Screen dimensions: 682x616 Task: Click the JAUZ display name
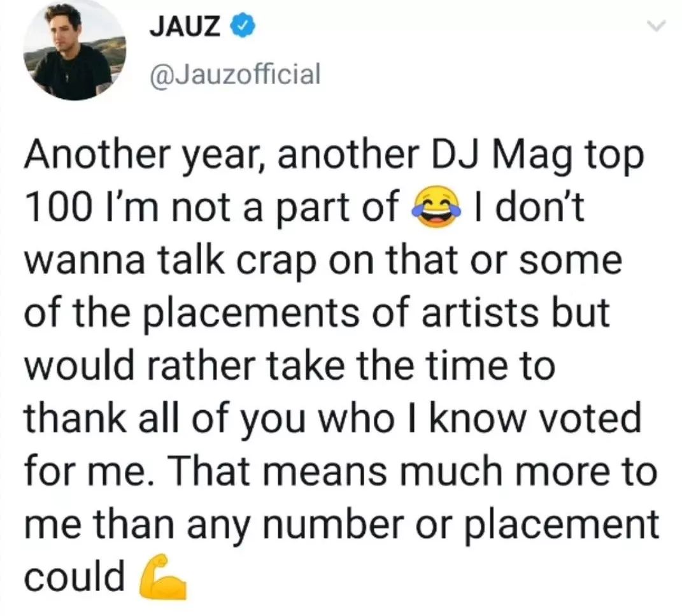point(185,26)
